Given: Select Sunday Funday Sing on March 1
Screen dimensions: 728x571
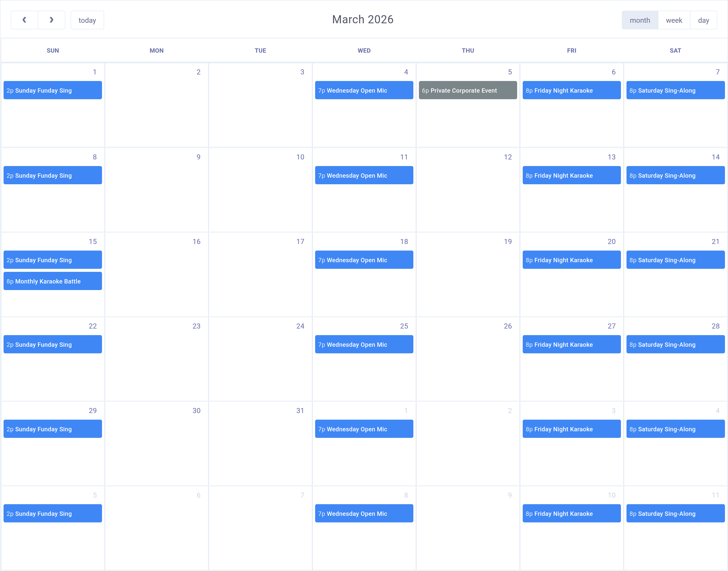Looking at the screenshot, I should (x=52, y=90).
